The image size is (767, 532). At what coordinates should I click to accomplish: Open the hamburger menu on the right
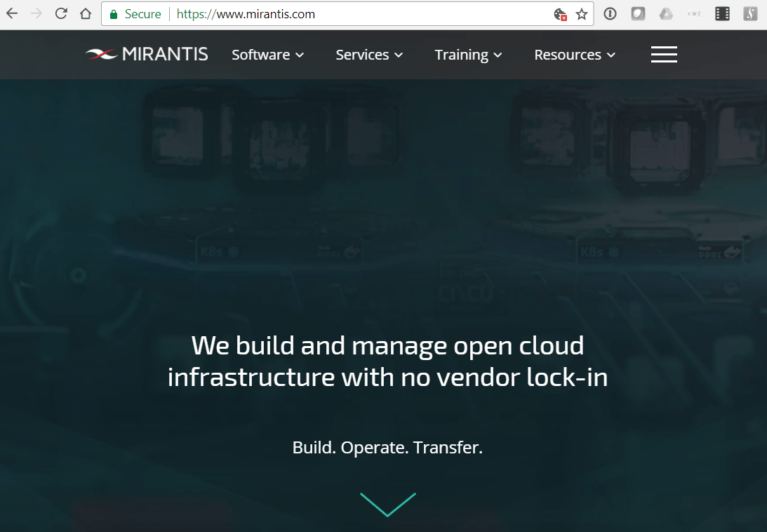[x=664, y=54]
